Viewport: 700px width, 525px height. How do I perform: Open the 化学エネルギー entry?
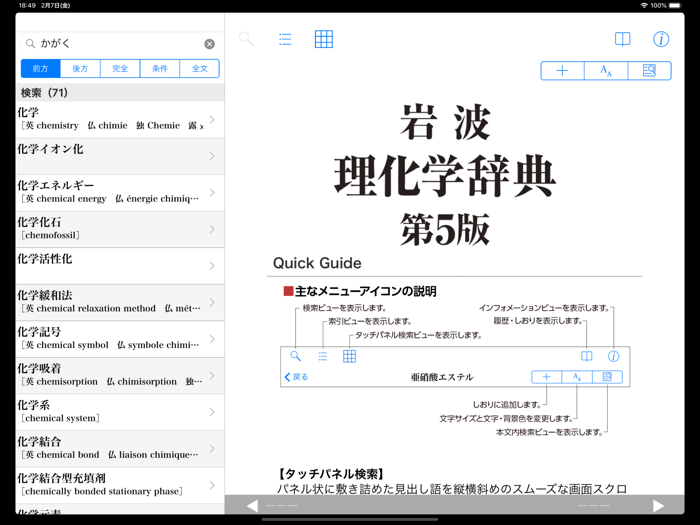tap(120, 193)
